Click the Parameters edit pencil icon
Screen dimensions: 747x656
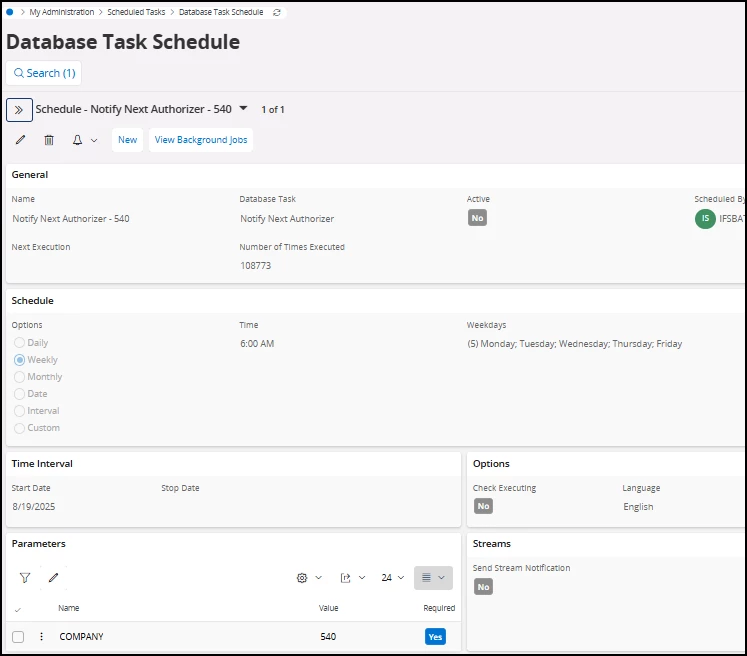pyautogui.click(x=53, y=577)
